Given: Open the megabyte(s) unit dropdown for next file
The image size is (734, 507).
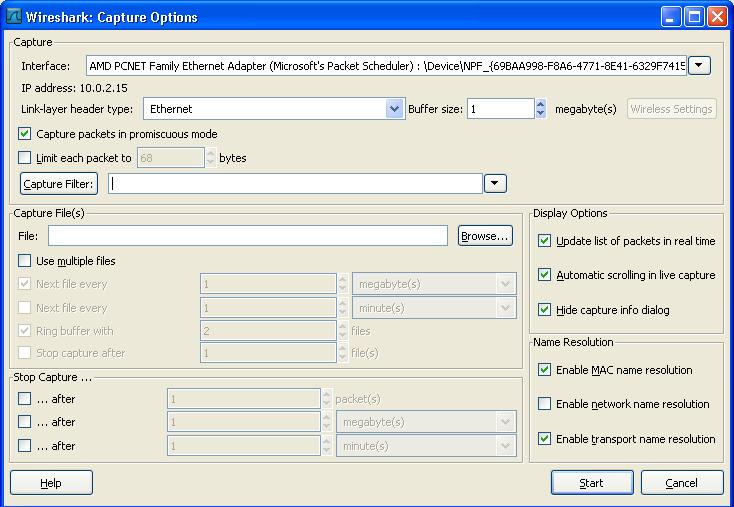Looking at the screenshot, I should tap(434, 284).
